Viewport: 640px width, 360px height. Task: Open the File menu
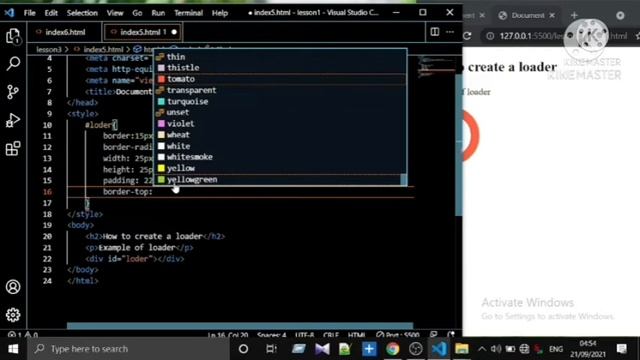coord(30,13)
